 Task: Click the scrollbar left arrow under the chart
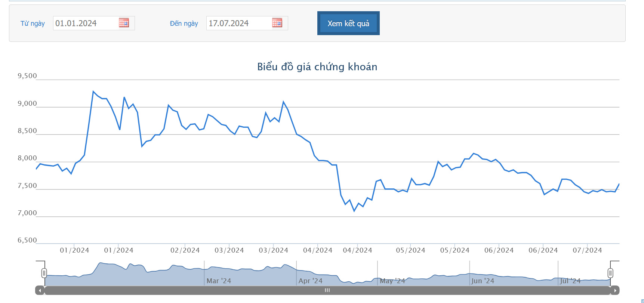click(40, 290)
